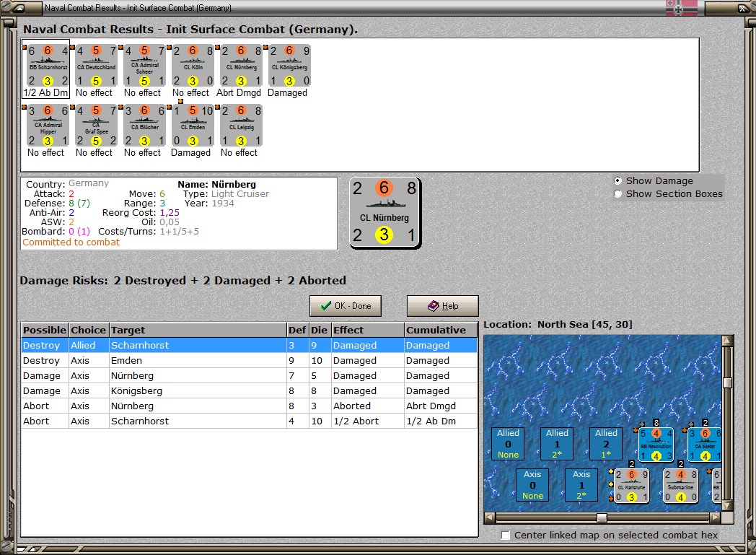
Task: Select the CL Köln unit counter
Action: click(193, 66)
